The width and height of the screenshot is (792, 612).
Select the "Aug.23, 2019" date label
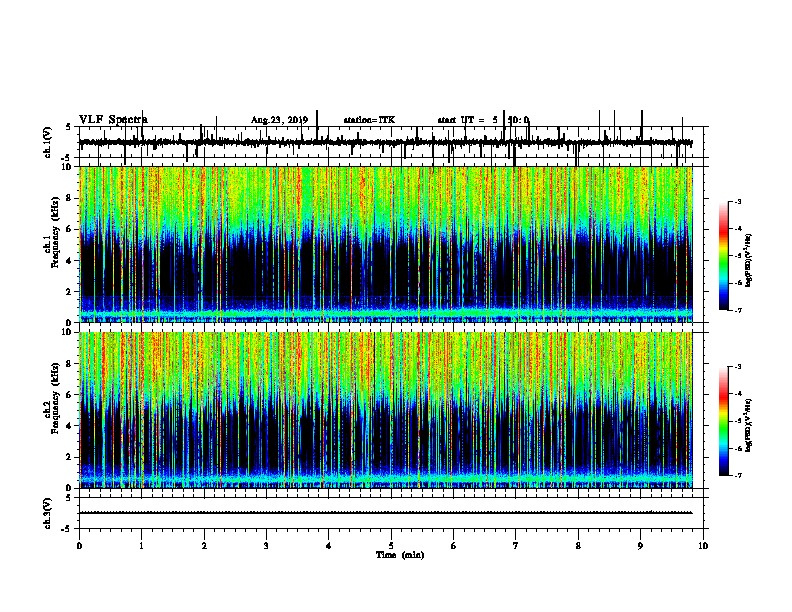pos(279,120)
